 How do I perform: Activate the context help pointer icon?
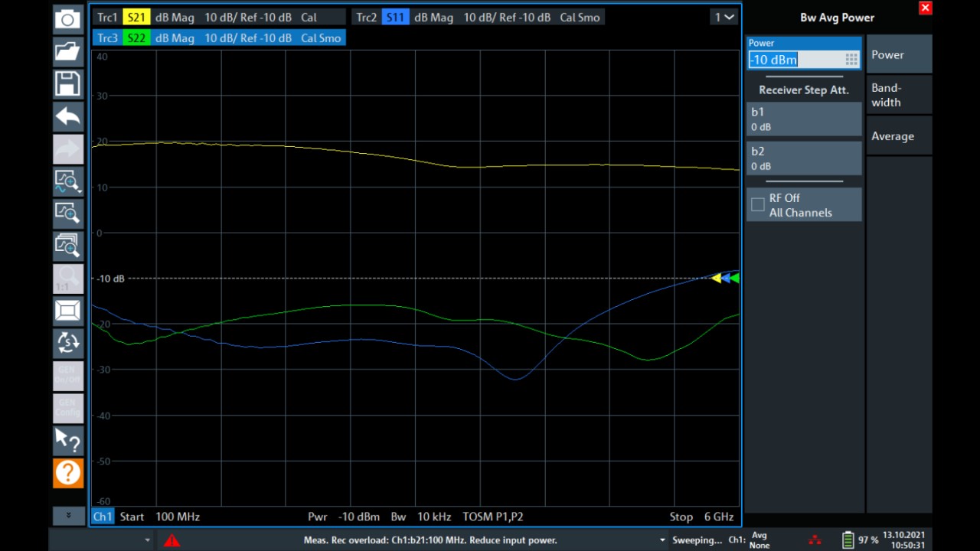(67, 440)
